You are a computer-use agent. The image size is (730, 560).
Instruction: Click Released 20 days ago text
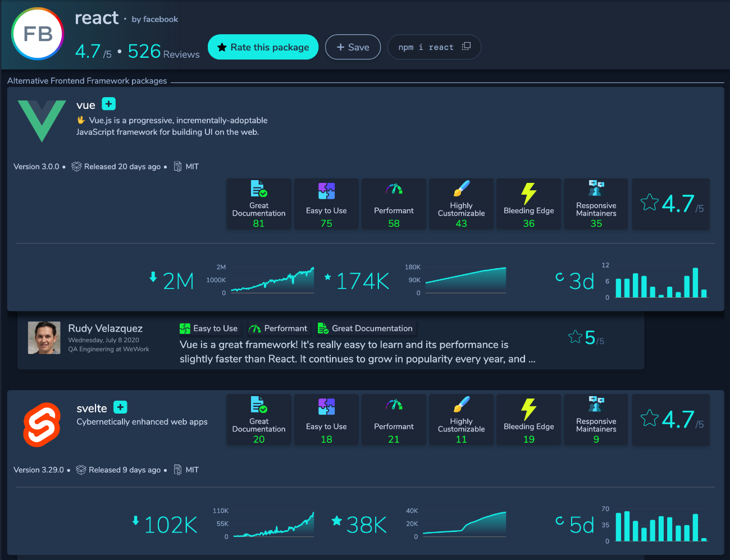pyautogui.click(x=122, y=167)
